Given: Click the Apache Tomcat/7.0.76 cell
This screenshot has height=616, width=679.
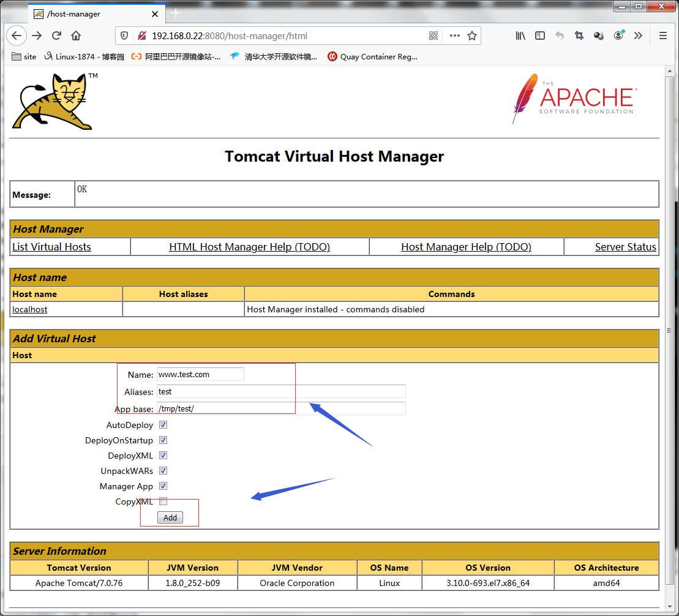Looking at the screenshot, I should (x=79, y=583).
